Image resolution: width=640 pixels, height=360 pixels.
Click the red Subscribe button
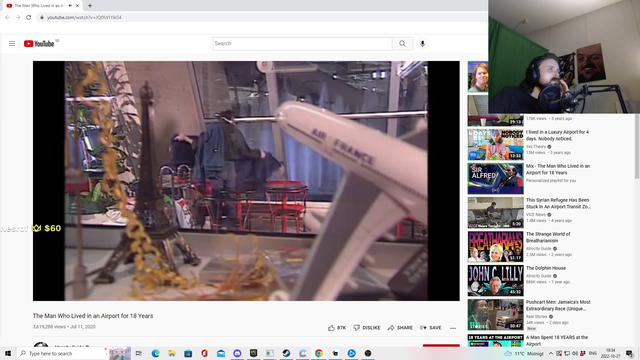pyautogui.click(x=441, y=346)
